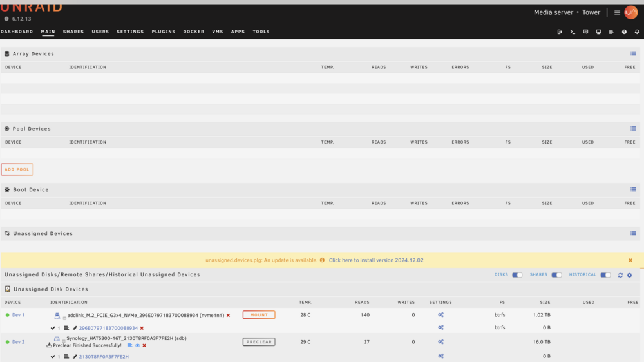Open settings gears for Dev 2 disk
This screenshot has height=362, width=644.
click(440, 342)
